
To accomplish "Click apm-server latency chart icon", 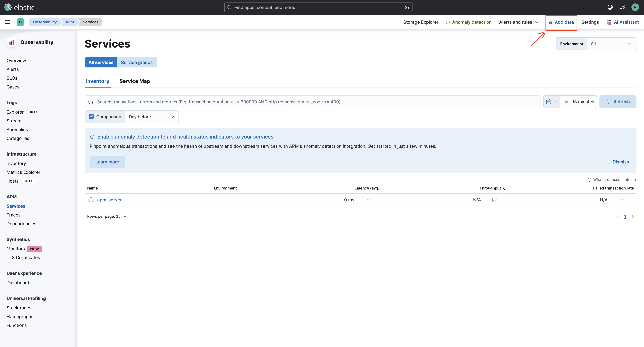I will 368,200.
